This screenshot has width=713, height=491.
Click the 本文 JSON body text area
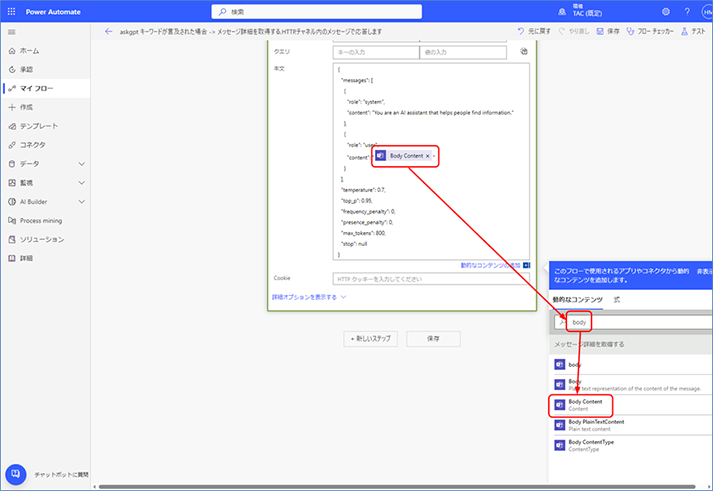point(431,161)
